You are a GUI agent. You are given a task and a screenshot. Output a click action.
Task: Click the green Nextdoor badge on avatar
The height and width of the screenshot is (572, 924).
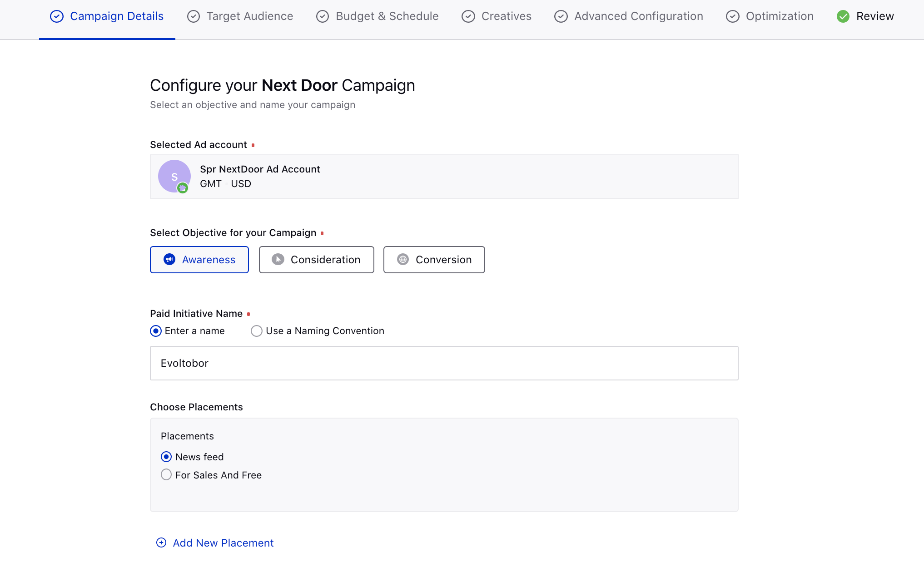coord(183,187)
